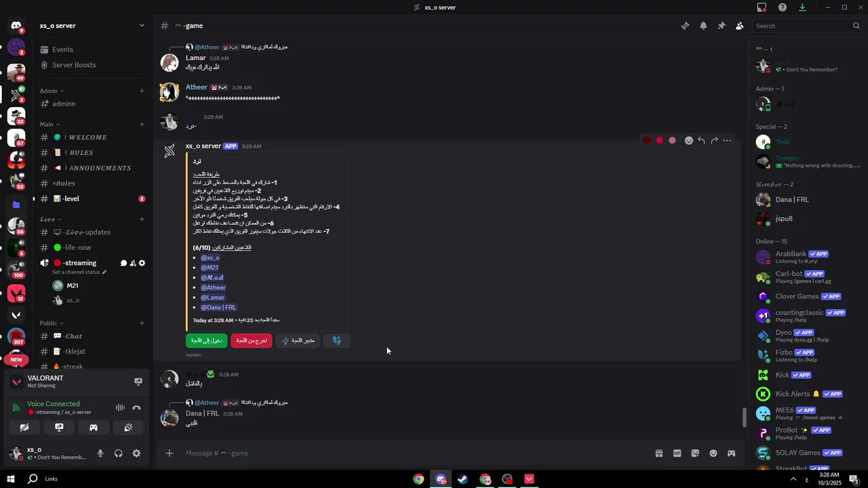Click the Search messages field

point(807,26)
